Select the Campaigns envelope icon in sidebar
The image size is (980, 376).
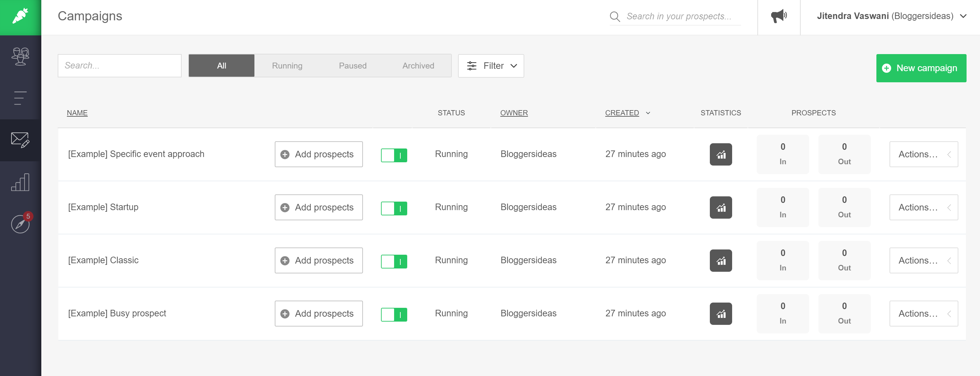click(20, 140)
